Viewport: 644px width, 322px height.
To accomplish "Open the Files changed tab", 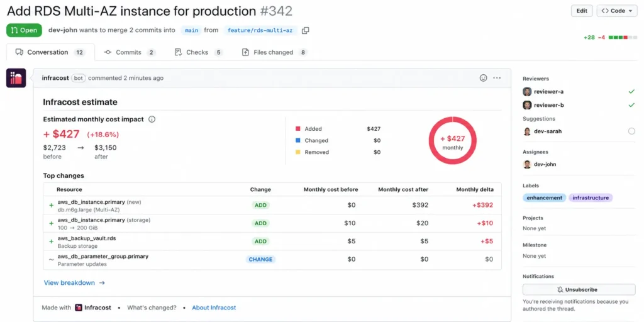I will point(274,52).
